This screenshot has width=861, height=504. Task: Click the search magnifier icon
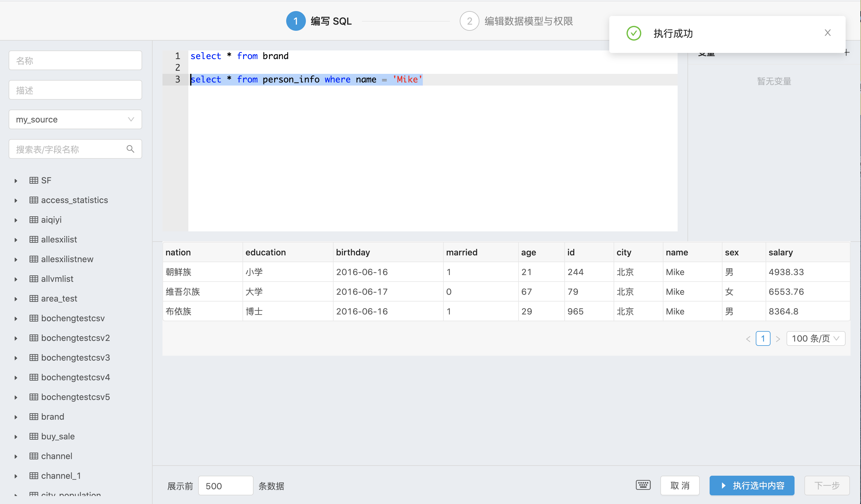point(130,149)
